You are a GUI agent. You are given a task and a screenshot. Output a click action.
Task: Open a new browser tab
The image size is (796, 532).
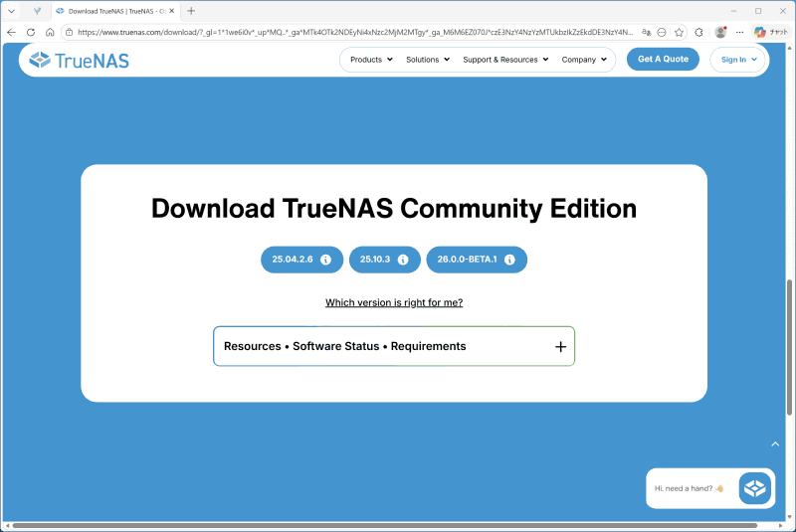[191, 11]
